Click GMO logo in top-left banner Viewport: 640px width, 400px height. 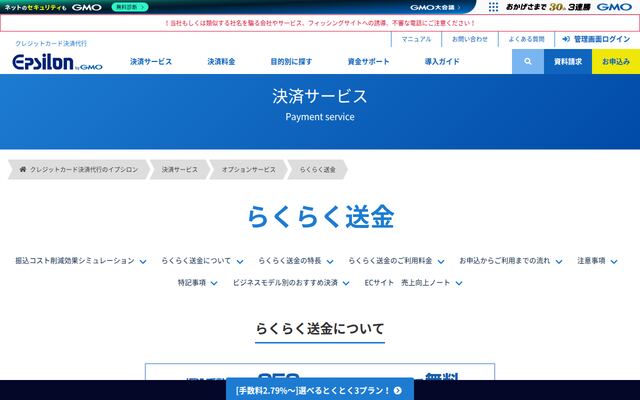[87, 7]
